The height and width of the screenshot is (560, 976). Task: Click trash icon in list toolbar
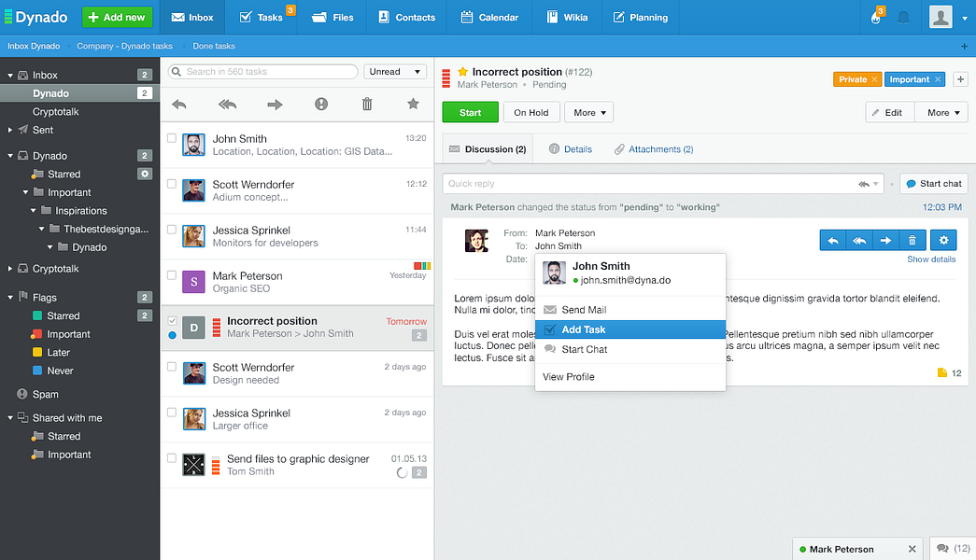click(367, 104)
